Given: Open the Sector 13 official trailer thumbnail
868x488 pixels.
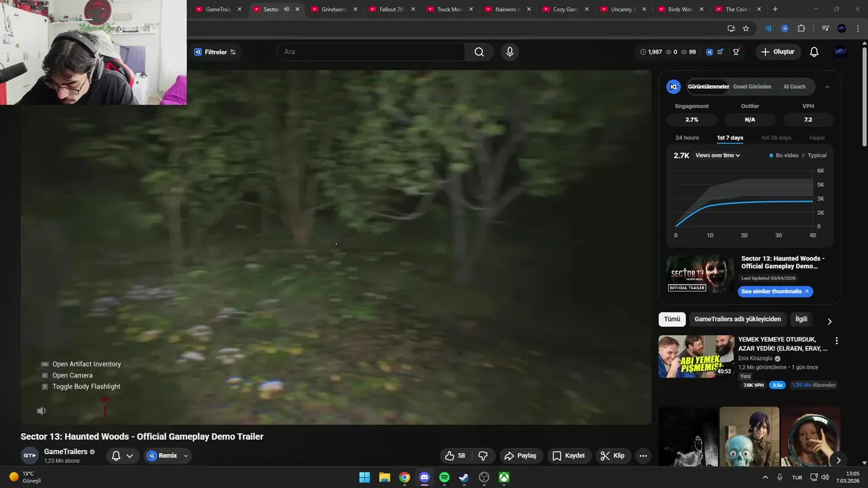Looking at the screenshot, I should click(x=700, y=274).
